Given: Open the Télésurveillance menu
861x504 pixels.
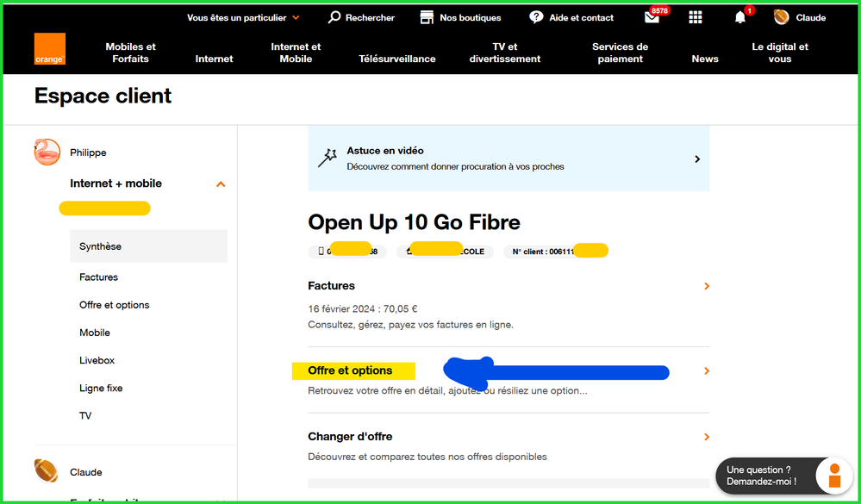Looking at the screenshot, I should (x=397, y=59).
